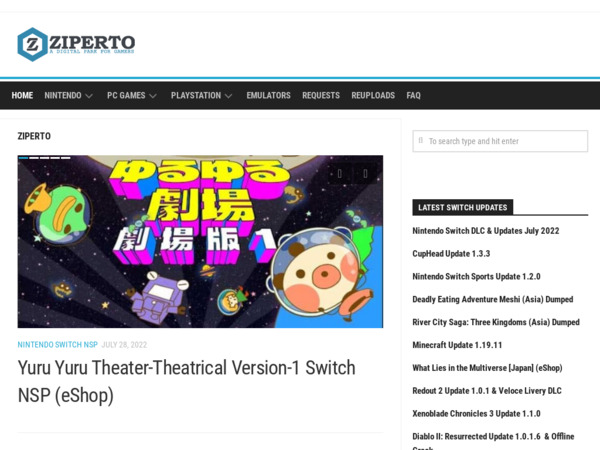The width and height of the screenshot is (600, 450).
Task: Open the Home menu item
Action: 22,95
